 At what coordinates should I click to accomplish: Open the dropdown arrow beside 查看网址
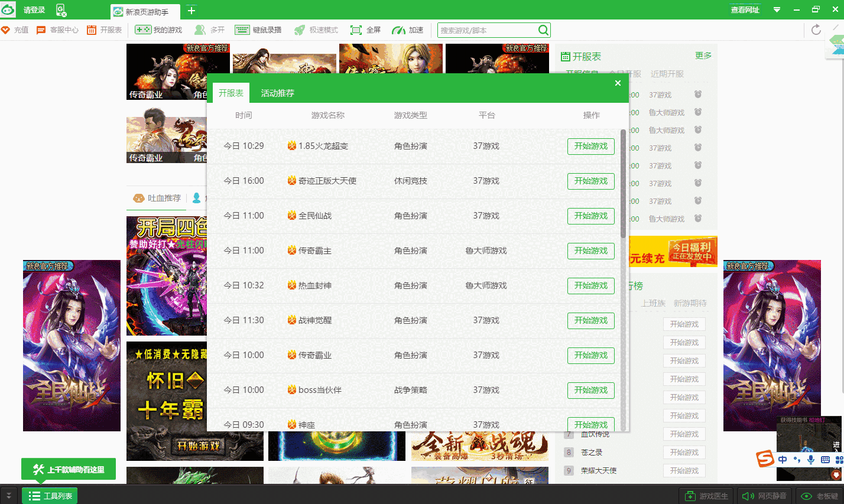(x=777, y=9)
